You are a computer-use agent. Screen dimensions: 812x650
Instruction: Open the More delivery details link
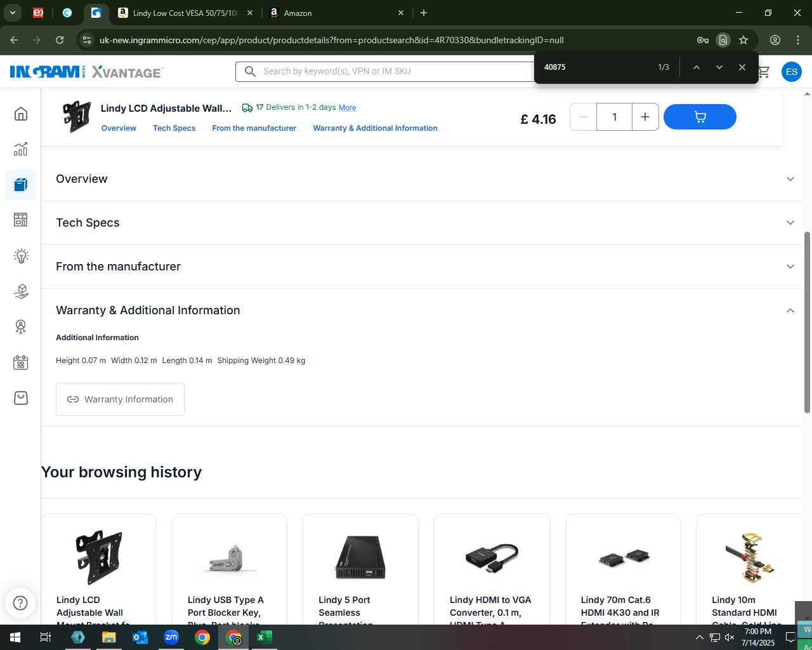(x=347, y=108)
